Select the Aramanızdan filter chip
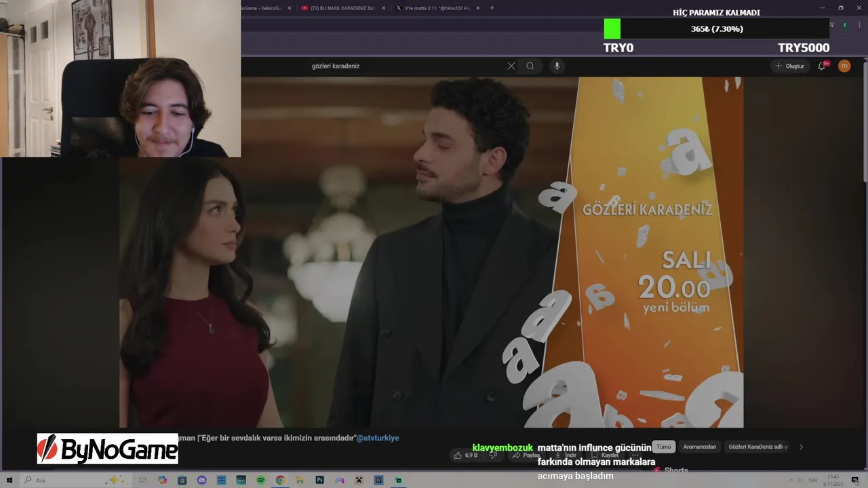 (699, 447)
